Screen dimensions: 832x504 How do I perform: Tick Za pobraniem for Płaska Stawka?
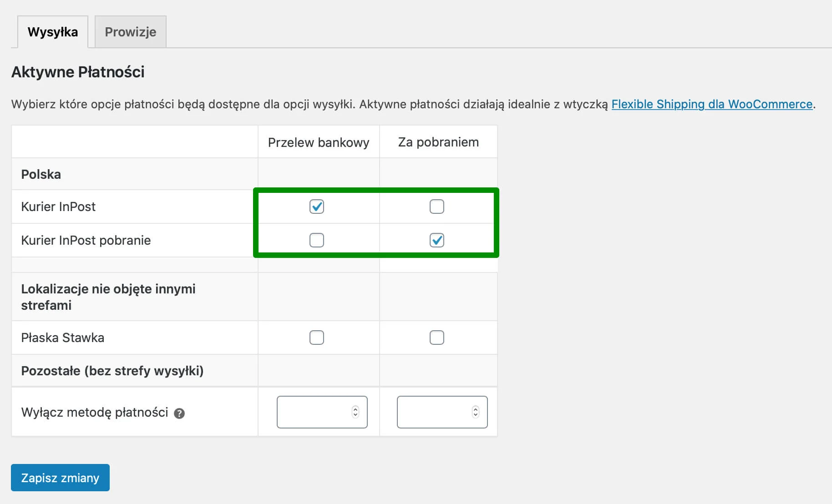437,338
